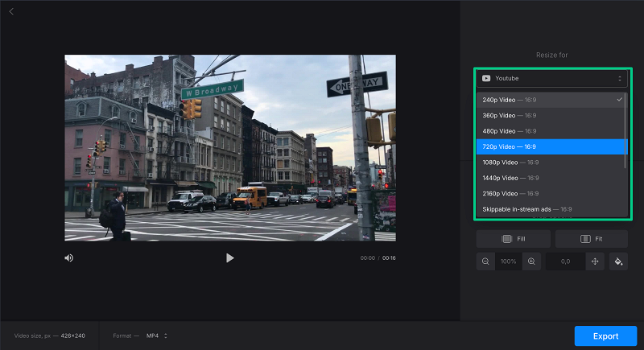Screen dimensions: 644x350
Task: Go back using the top-left arrow
Action: 11,11
